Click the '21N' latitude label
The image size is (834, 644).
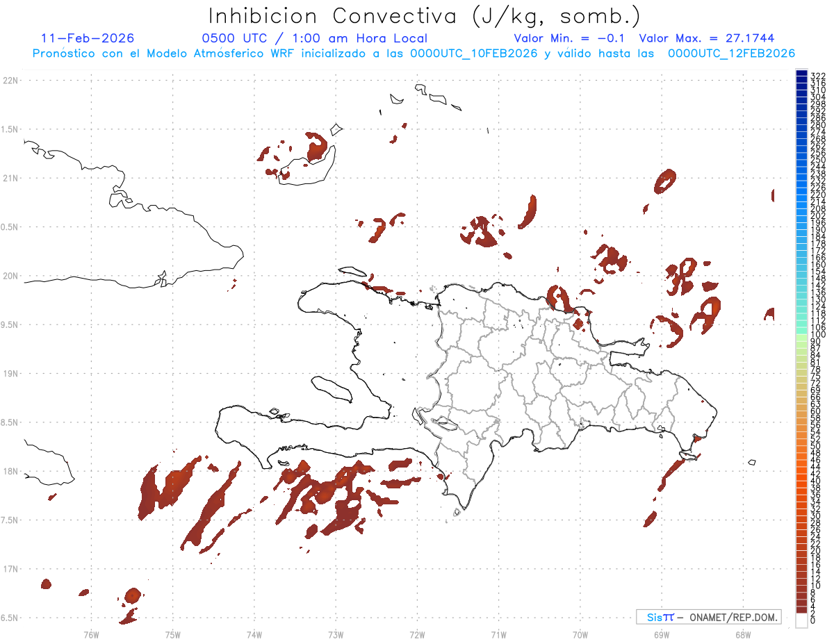click(x=10, y=179)
